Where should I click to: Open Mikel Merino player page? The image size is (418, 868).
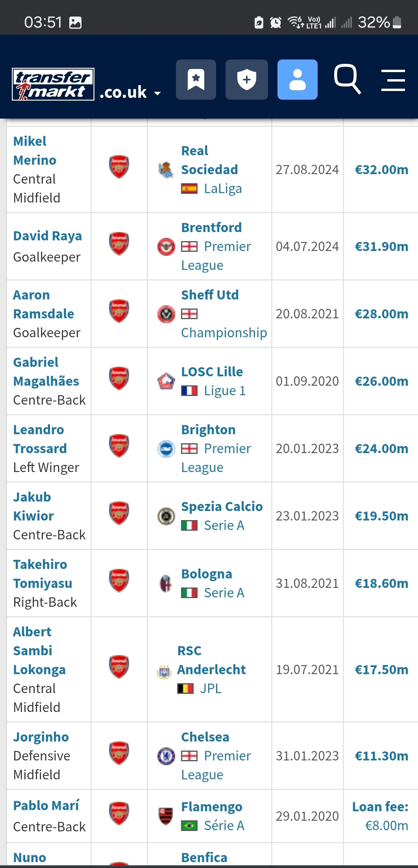click(x=35, y=151)
